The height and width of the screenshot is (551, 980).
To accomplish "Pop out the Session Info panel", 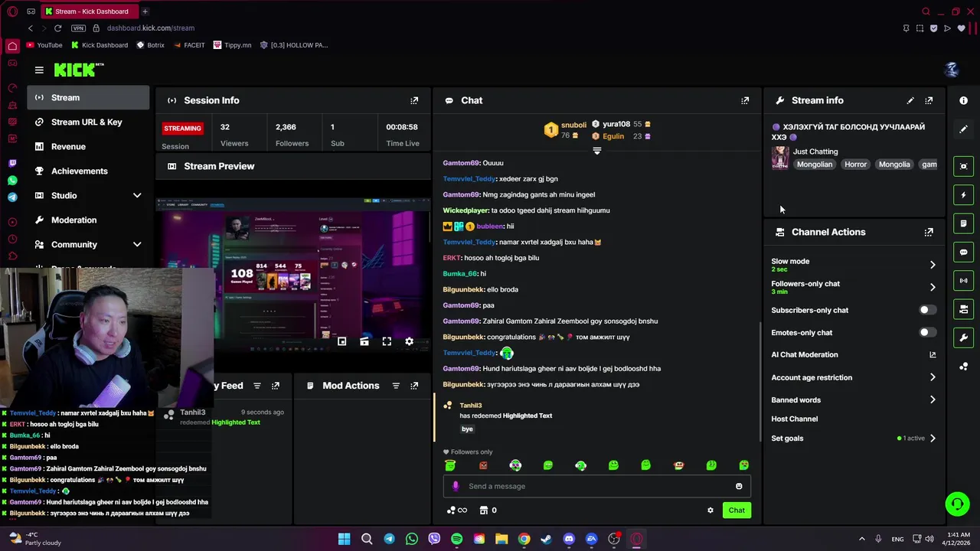I will point(414,100).
